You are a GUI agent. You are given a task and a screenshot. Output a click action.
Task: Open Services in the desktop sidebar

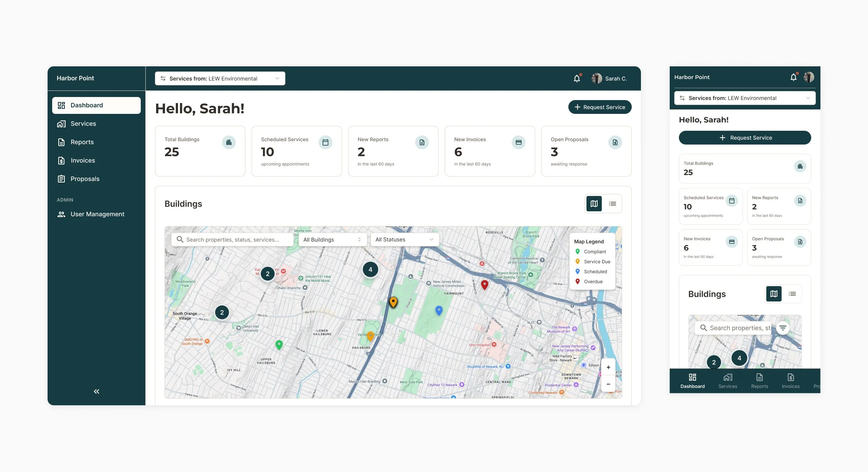tap(96, 124)
